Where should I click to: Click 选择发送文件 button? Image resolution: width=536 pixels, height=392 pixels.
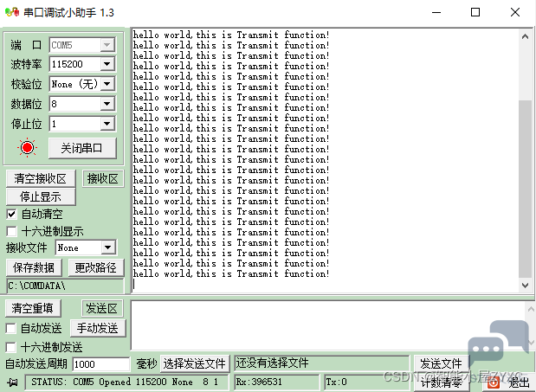[x=195, y=363]
